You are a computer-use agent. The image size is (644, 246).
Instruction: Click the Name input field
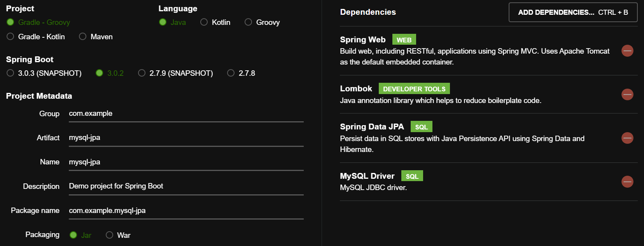tap(186, 162)
